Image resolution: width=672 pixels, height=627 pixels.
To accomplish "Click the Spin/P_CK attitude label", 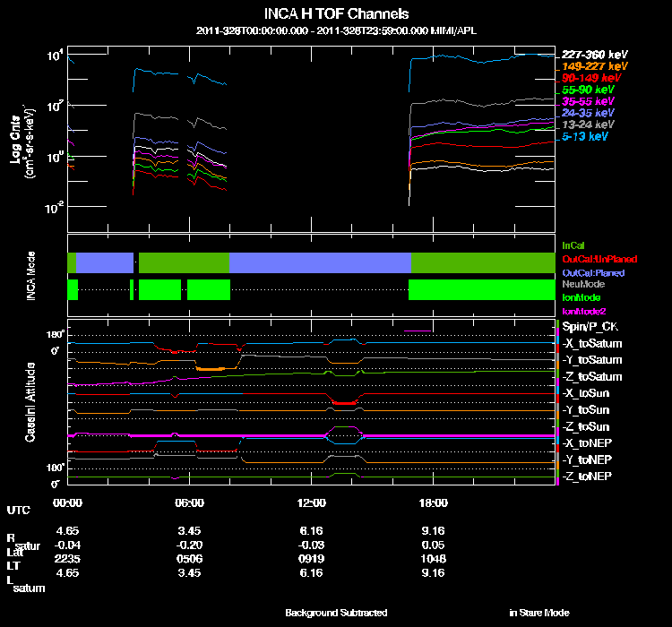I will tap(590, 327).
